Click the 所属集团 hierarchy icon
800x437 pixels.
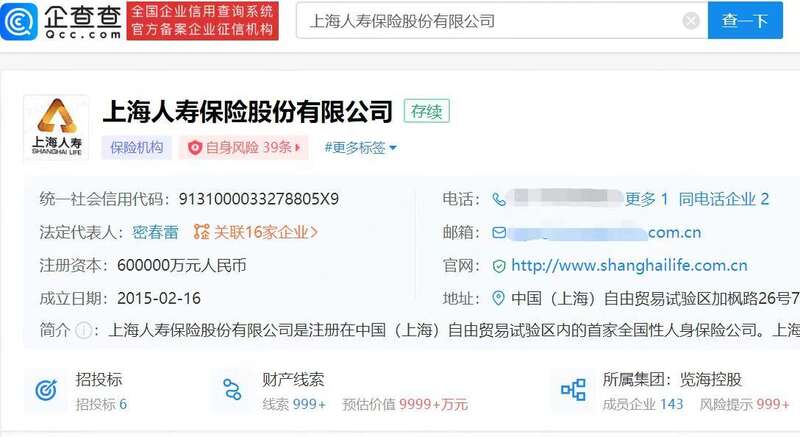[x=573, y=391]
